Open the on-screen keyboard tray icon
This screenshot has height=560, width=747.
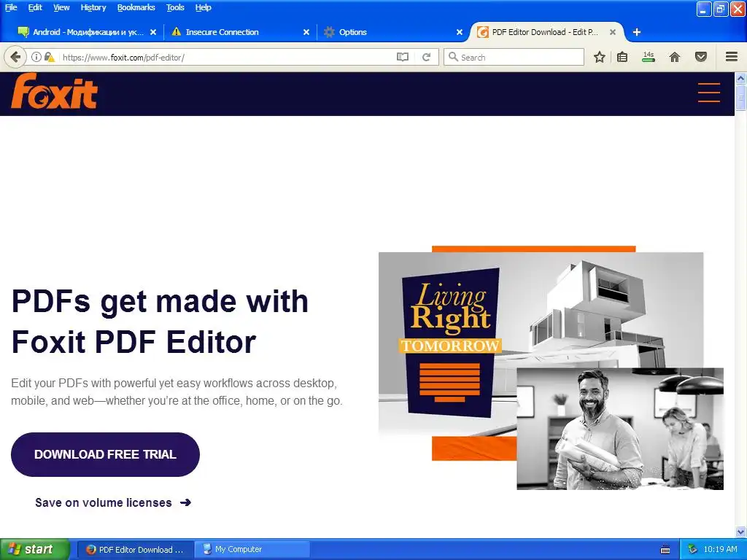[665, 550]
